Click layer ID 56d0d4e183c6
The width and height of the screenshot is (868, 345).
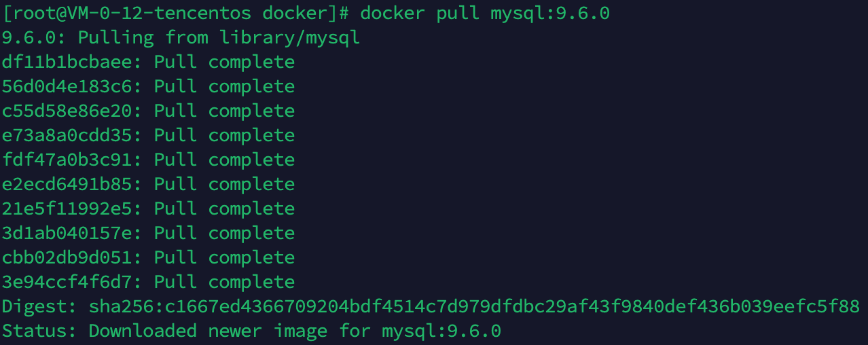(x=68, y=86)
